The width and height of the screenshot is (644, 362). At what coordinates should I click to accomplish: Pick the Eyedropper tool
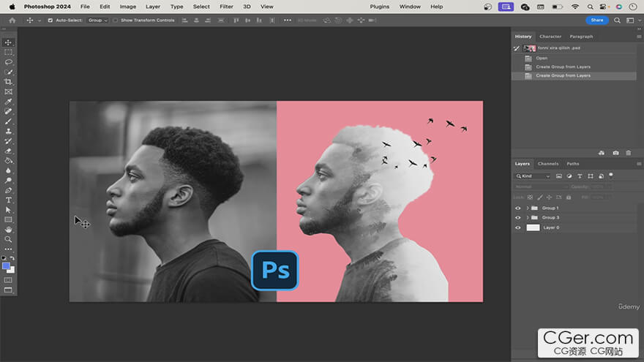pyautogui.click(x=9, y=102)
